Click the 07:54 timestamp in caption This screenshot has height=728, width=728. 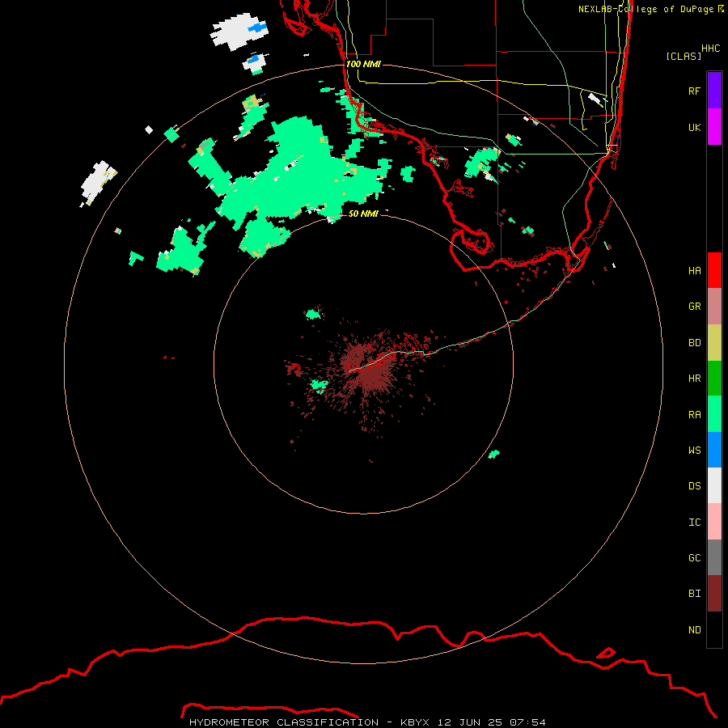coord(527,722)
